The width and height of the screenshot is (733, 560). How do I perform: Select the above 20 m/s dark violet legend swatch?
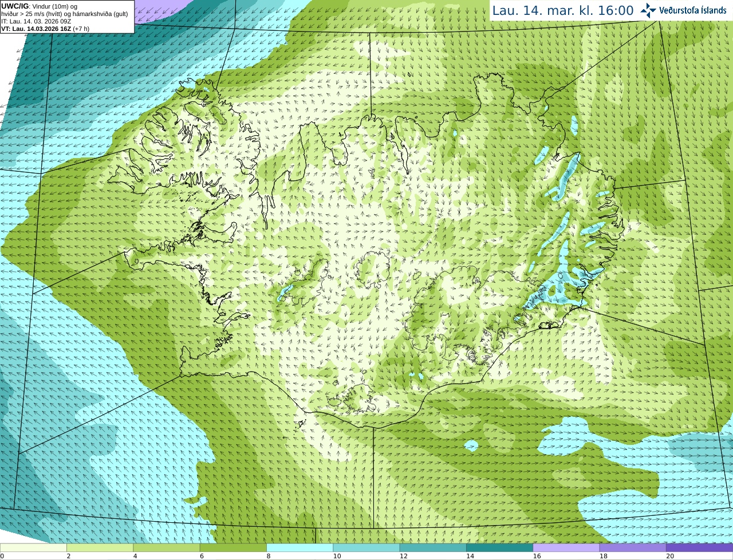(x=700, y=548)
